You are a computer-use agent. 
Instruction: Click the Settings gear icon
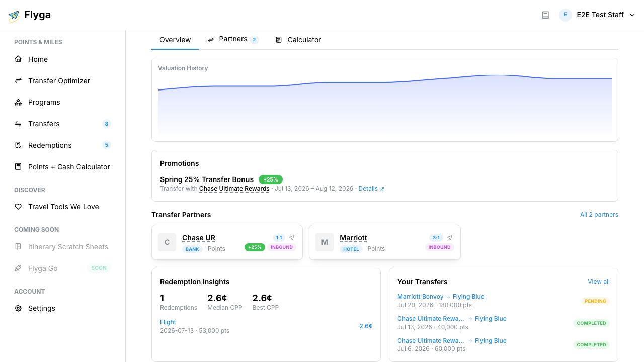[x=18, y=308]
